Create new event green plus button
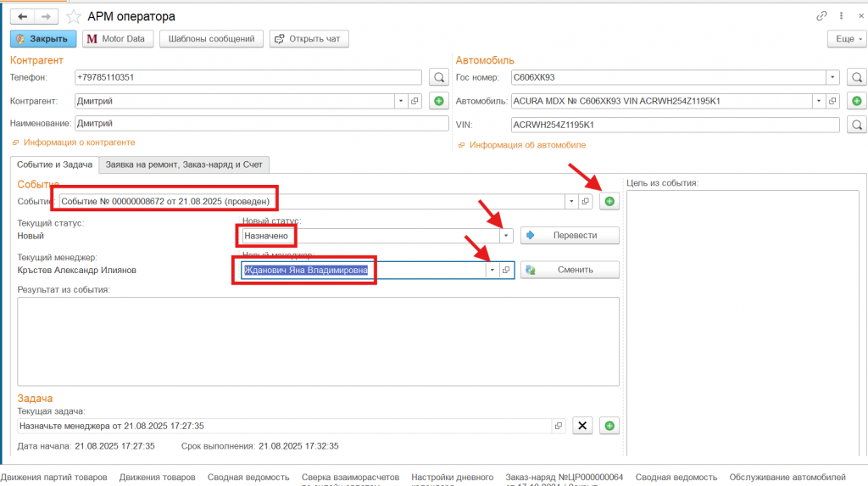868x486 pixels. click(x=609, y=201)
